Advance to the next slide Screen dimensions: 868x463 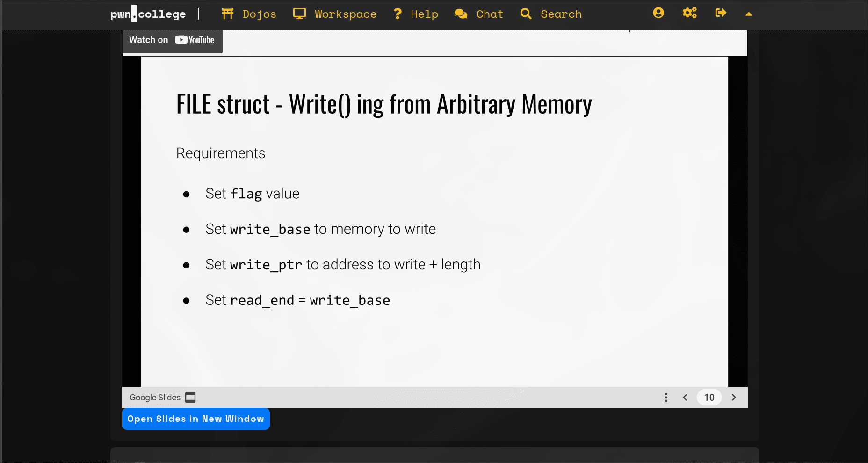[734, 398]
